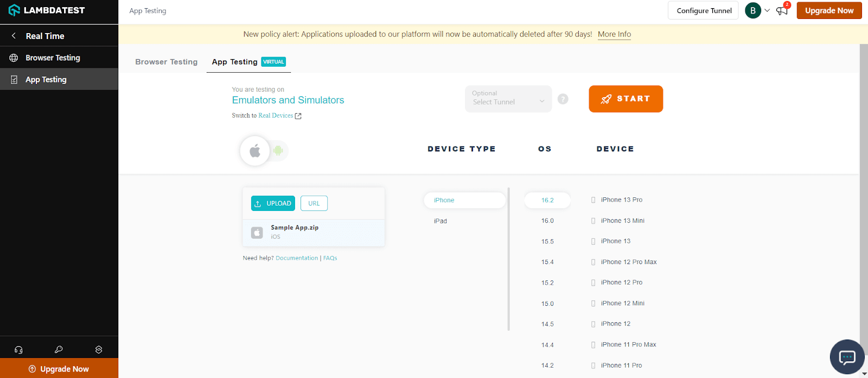868x378 pixels.
Task: Click the URL button
Action: pos(314,203)
